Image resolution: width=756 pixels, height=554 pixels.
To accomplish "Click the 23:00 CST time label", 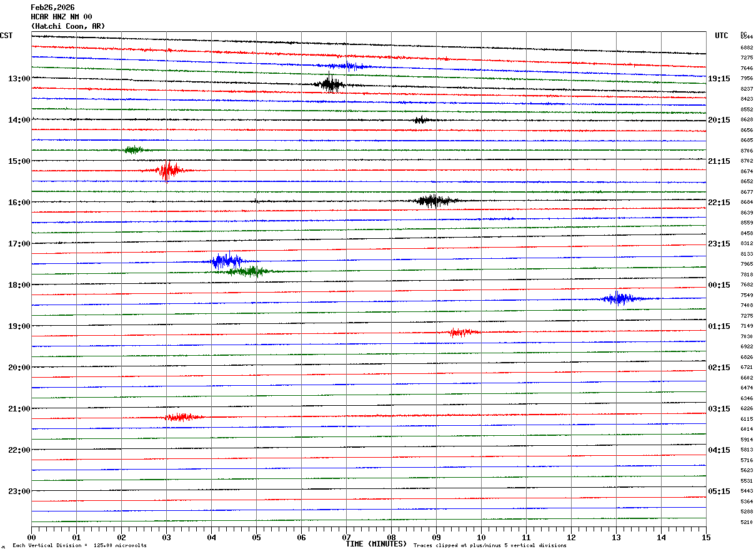I will tap(19, 491).
